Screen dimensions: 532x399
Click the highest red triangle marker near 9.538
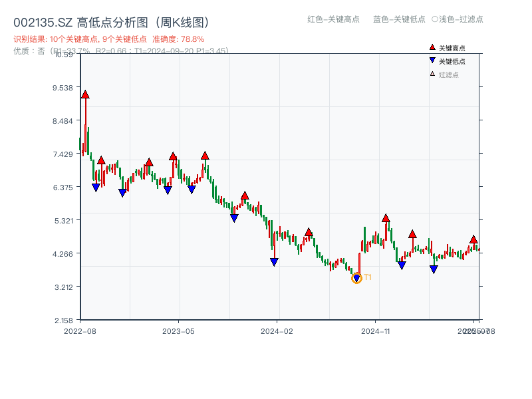[85, 94]
